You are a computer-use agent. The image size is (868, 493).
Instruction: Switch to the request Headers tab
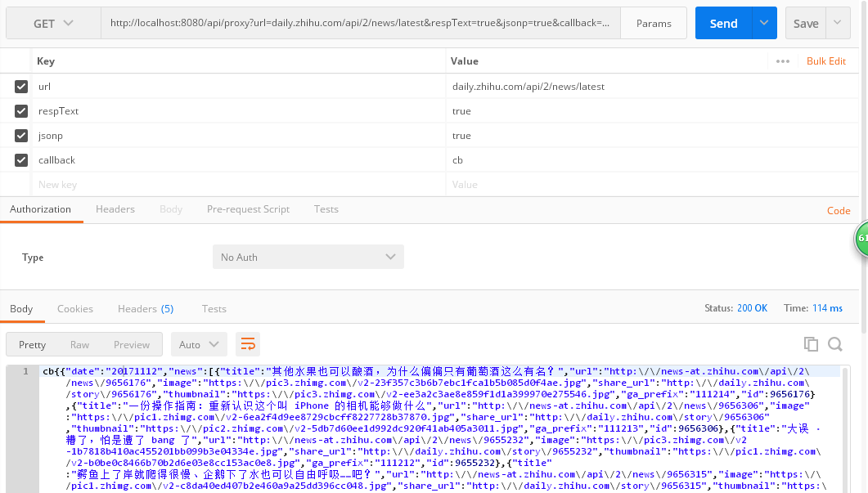[115, 209]
